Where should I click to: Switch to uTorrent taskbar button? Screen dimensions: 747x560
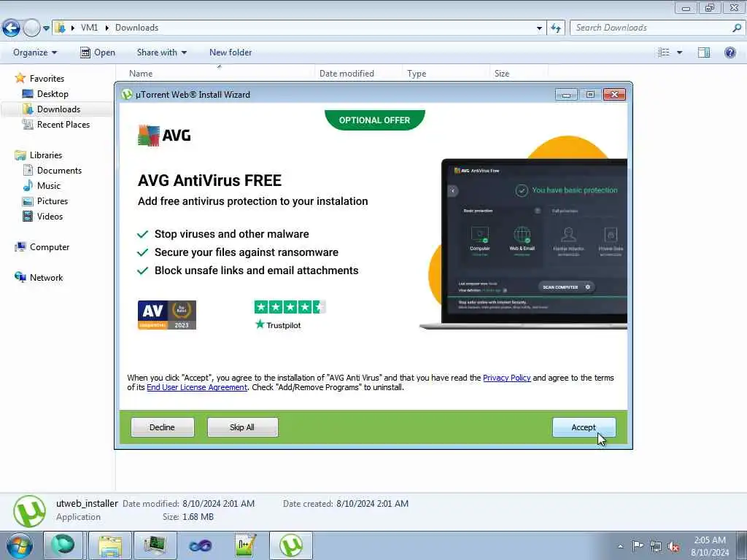[x=291, y=545]
